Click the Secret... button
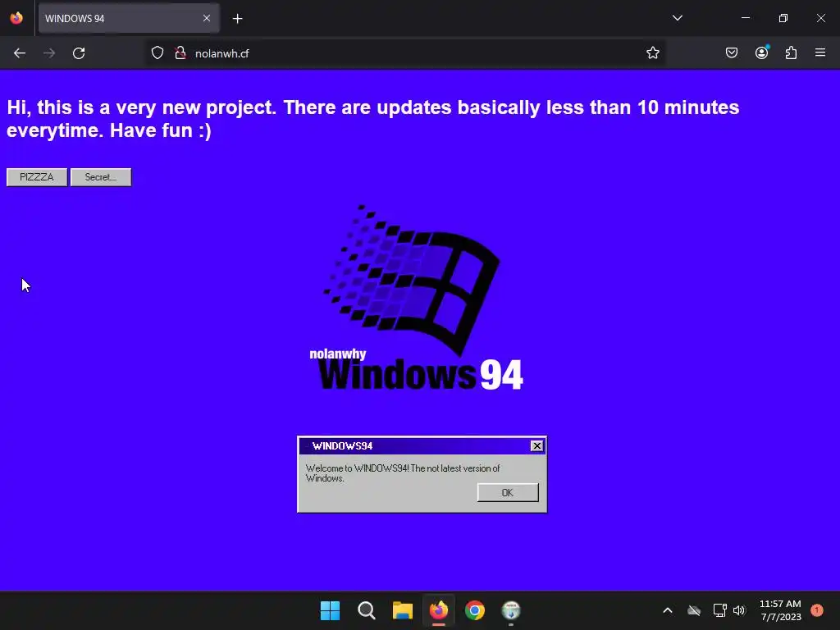The image size is (840, 630). coord(101,177)
